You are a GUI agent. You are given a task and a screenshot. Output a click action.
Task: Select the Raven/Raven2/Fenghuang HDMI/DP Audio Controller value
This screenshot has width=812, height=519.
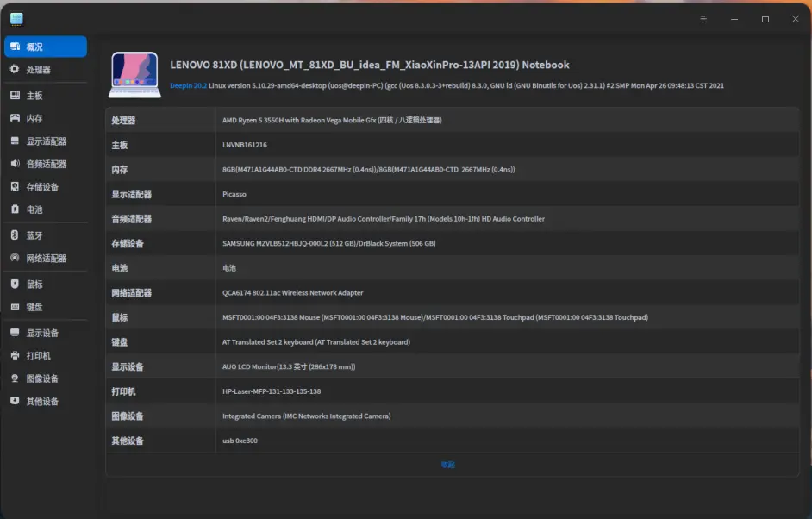click(x=384, y=219)
